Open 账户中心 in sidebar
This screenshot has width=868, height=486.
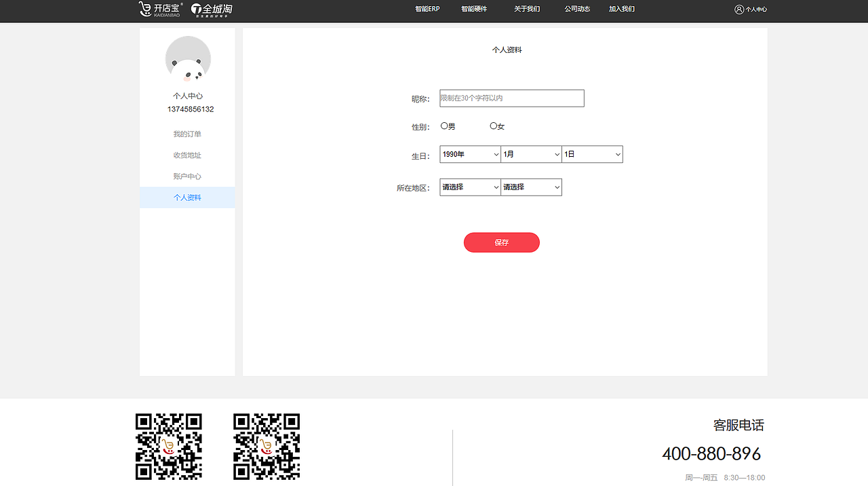[x=187, y=176]
